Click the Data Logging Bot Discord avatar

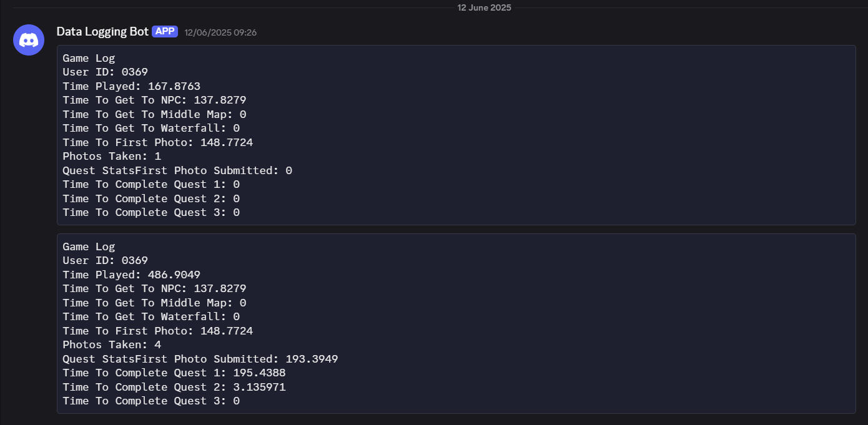click(29, 40)
